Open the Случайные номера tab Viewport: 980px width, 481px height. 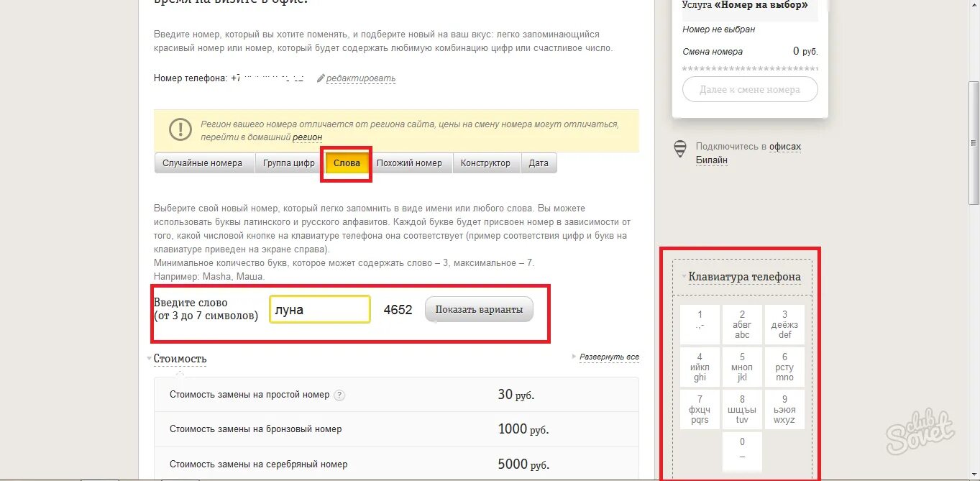(x=204, y=163)
